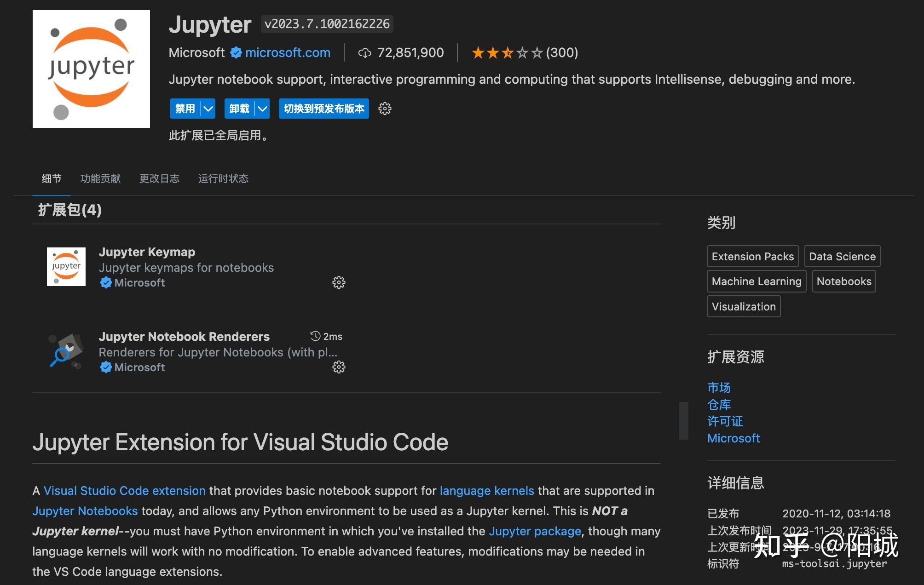Open the Jupyter package link in the description
The height and width of the screenshot is (585, 924).
[x=535, y=531]
